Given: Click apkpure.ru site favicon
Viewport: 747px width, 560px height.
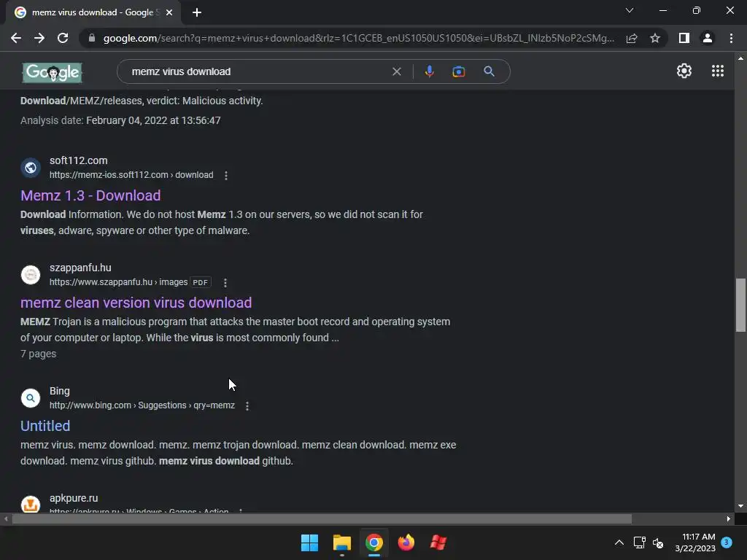Looking at the screenshot, I should 31,505.
